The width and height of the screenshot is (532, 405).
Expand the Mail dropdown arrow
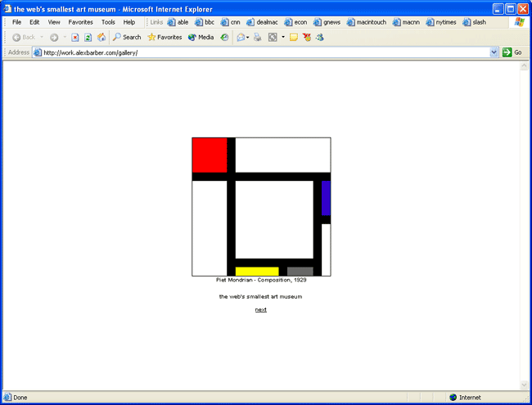248,38
